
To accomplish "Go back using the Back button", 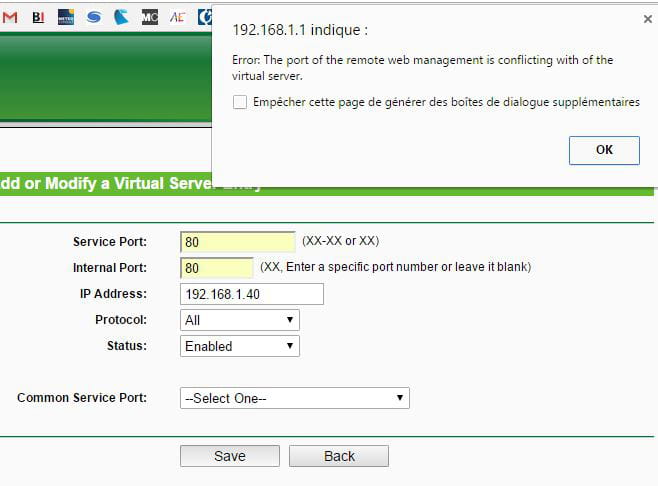I will [339, 456].
